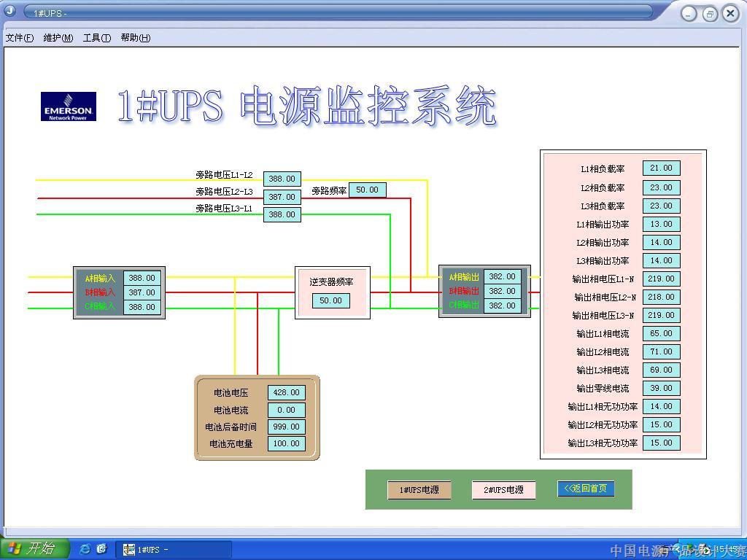Click 输出L3相电流 value 69.00
The height and width of the screenshot is (560, 747).
point(661,370)
